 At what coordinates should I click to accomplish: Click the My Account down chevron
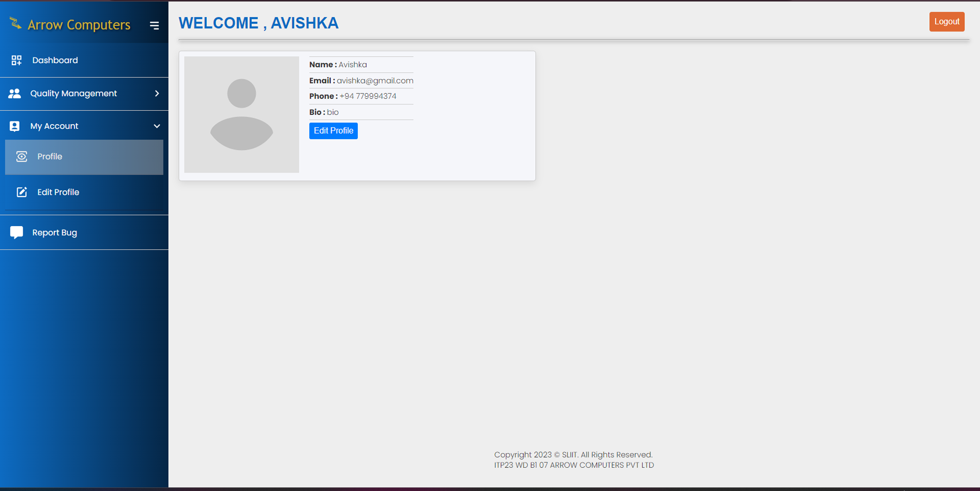[x=157, y=126]
